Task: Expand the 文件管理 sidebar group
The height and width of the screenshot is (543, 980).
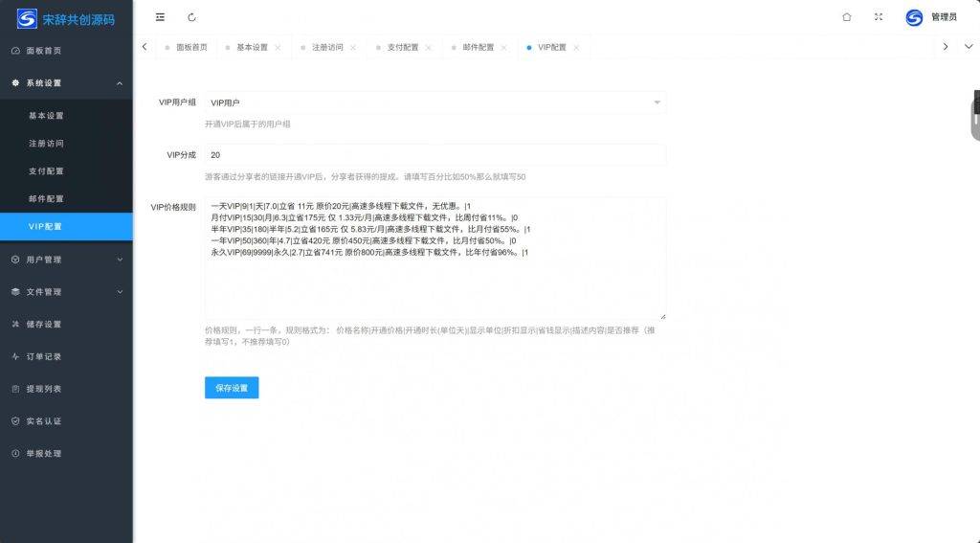Action: [66, 291]
